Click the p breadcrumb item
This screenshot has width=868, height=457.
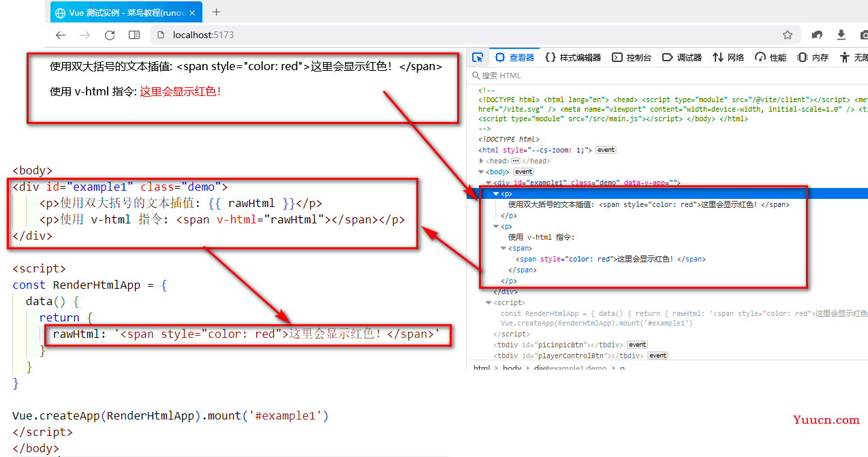(622, 368)
